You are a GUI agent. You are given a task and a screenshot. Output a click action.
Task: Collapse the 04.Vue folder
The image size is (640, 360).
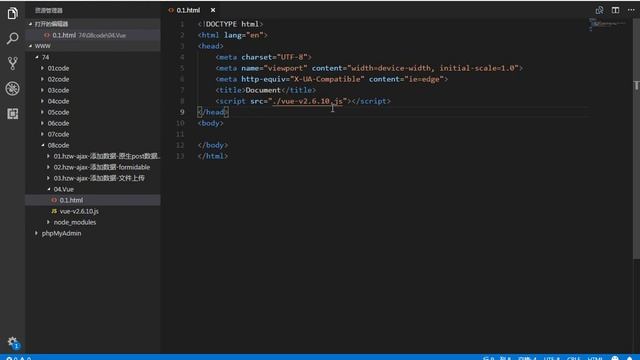pyautogui.click(x=49, y=189)
